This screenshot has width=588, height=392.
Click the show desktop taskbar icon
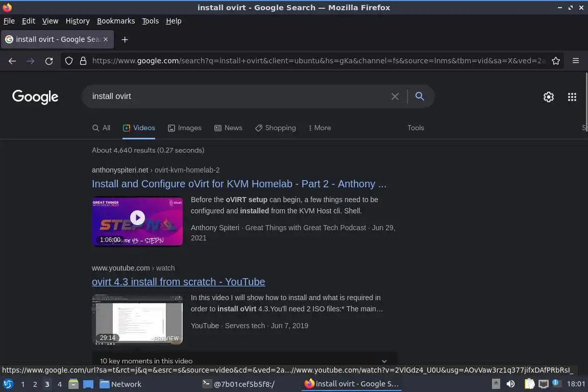pos(88,384)
